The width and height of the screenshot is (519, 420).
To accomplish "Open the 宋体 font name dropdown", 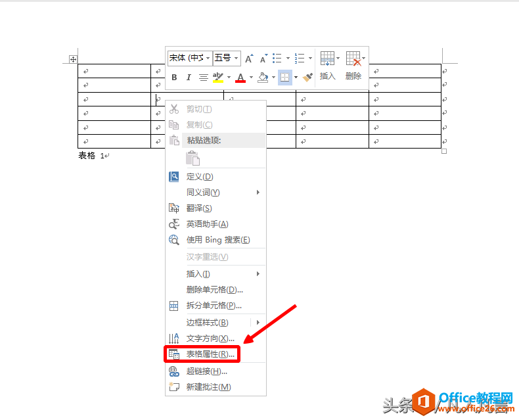I will pyautogui.click(x=208, y=58).
